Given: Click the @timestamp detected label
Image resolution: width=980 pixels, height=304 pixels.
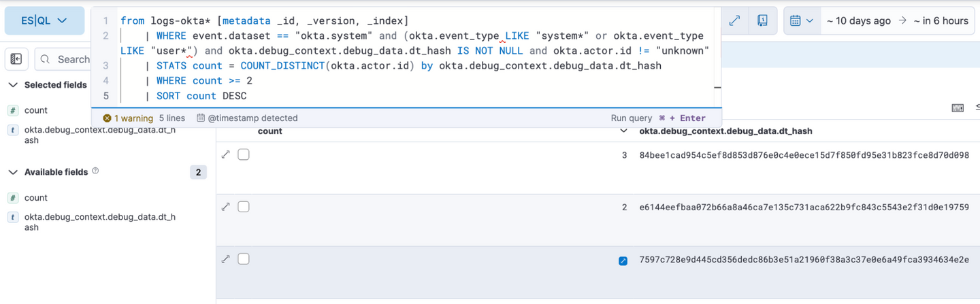Looking at the screenshot, I should coord(247,118).
